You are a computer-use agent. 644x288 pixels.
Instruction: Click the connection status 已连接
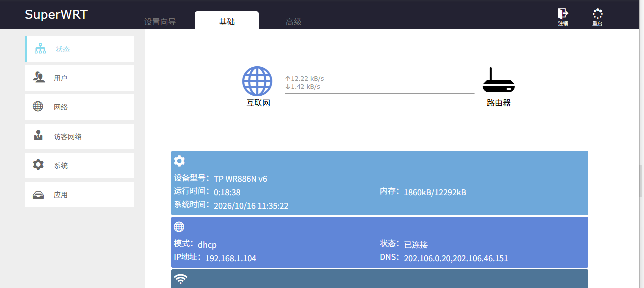(416, 245)
